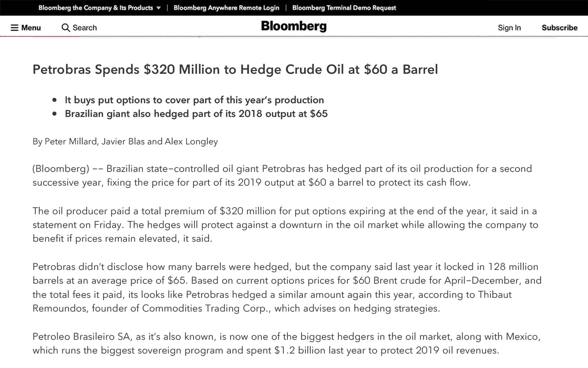Open the hamburger Menu icon

[15, 27]
